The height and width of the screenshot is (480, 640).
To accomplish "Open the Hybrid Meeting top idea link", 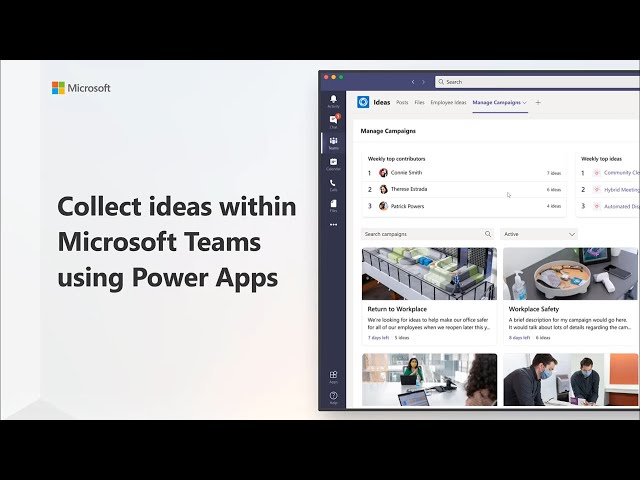I will (x=622, y=189).
